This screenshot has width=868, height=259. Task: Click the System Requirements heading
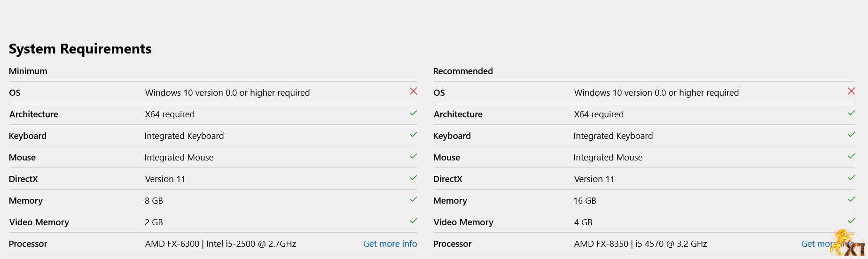[x=80, y=49]
